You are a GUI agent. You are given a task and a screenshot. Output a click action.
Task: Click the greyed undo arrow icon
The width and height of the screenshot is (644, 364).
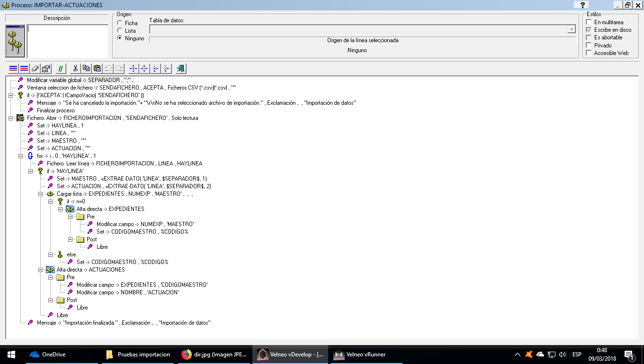click(107, 69)
